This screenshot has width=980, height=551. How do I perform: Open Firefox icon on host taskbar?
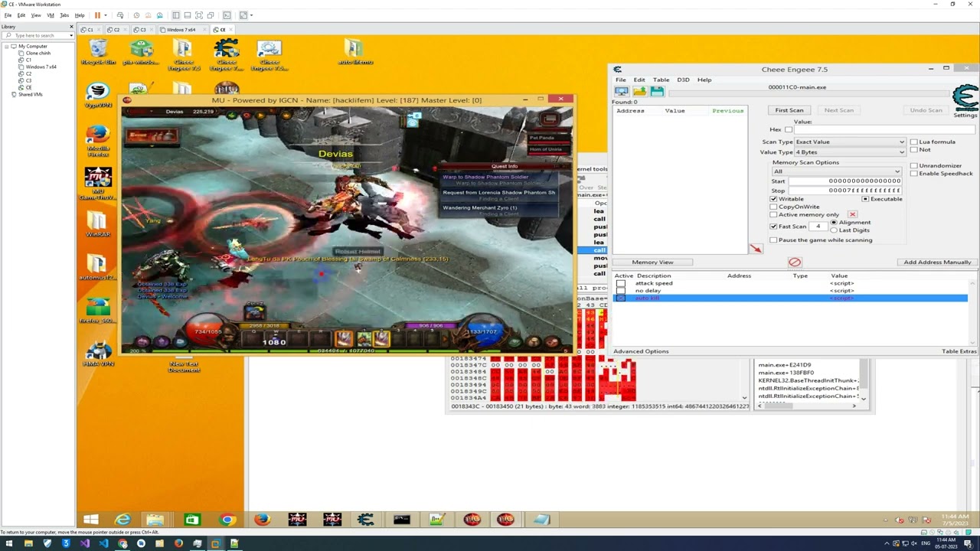coord(178,543)
